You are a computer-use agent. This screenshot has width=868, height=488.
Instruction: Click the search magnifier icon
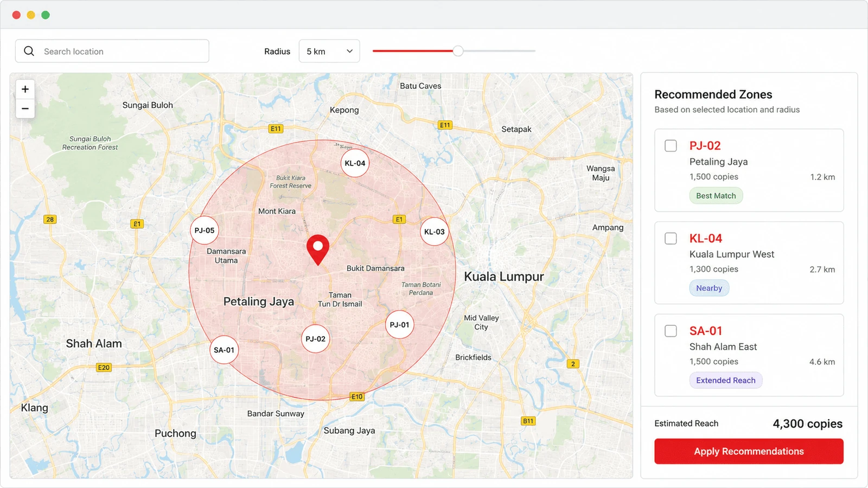tap(29, 51)
